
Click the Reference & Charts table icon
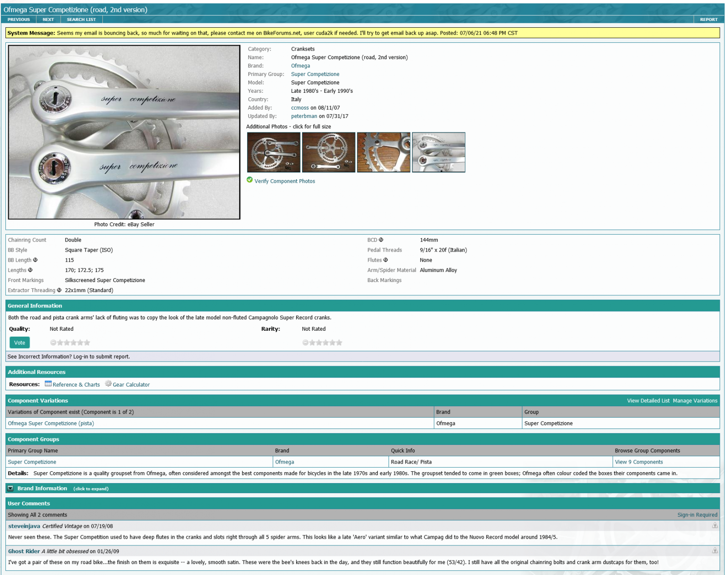(48, 384)
